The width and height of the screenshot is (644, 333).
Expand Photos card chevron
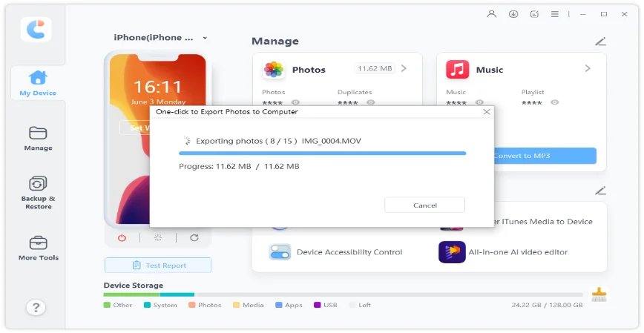[404, 68]
